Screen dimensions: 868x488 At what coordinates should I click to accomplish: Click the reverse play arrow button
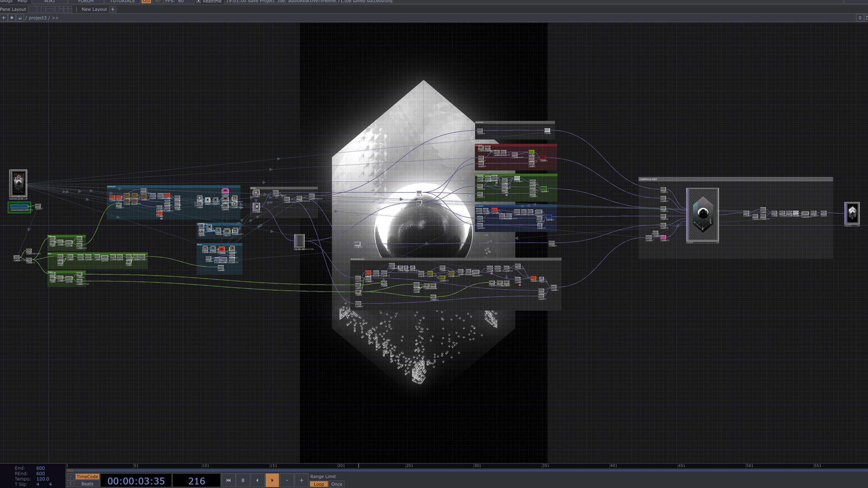coord(257,480)
